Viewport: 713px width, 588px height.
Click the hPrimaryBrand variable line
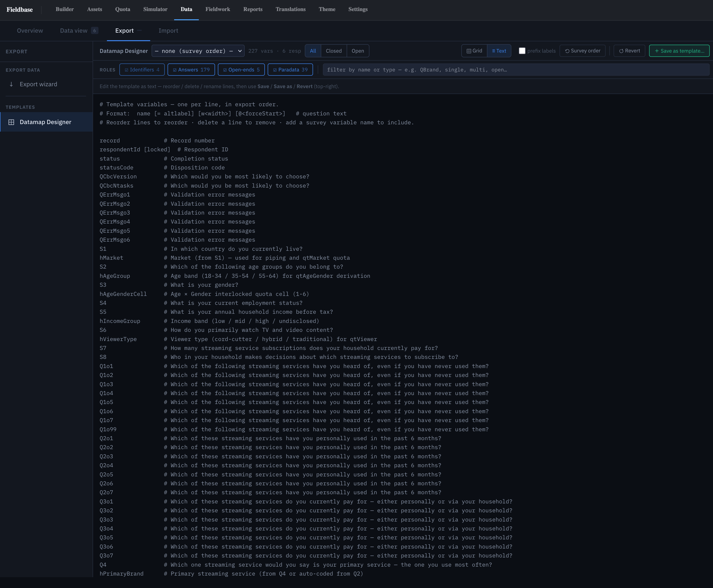pos(231,573)
